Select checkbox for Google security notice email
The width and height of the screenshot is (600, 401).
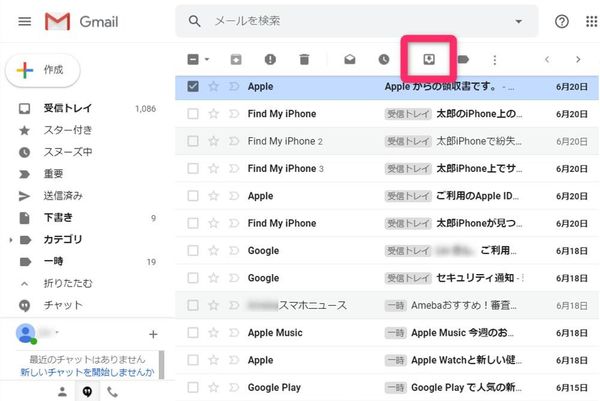193,278
